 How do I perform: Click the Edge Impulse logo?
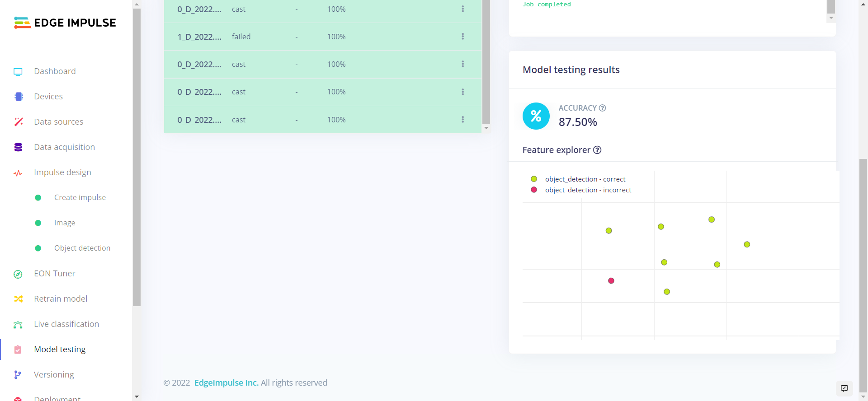point(65,23)
